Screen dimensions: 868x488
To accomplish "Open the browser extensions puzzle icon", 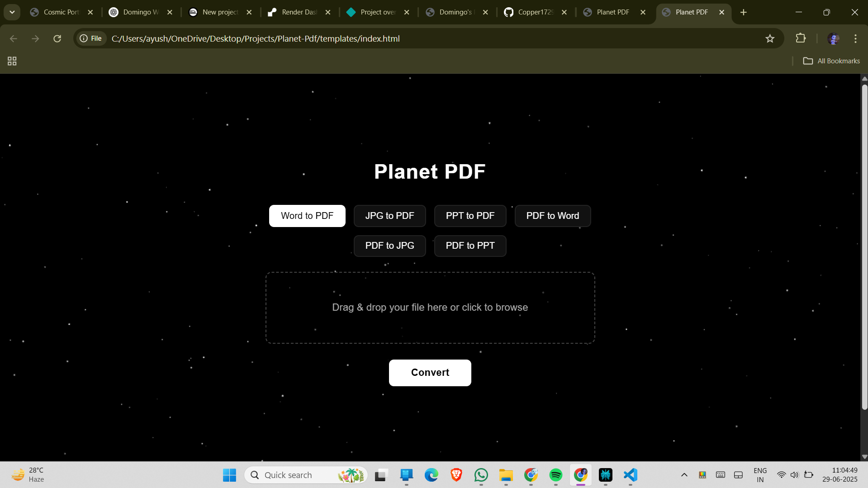I will (x=801, y=38).
